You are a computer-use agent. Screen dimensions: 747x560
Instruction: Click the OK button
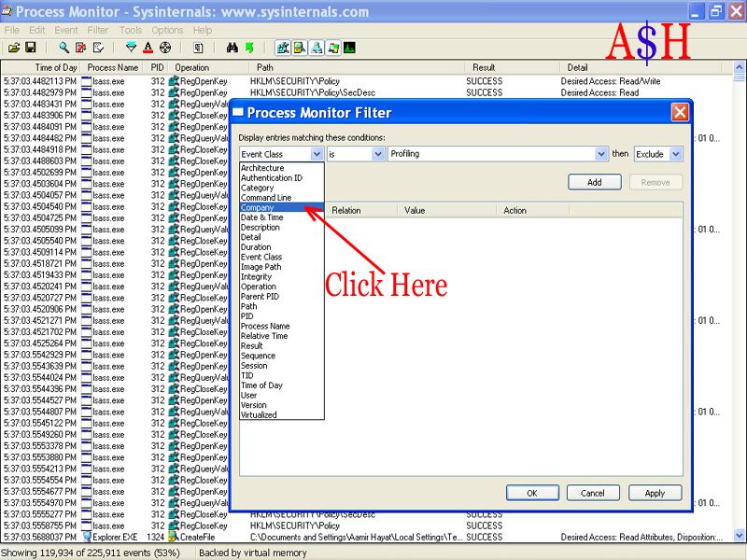click(x=532, y=493)
